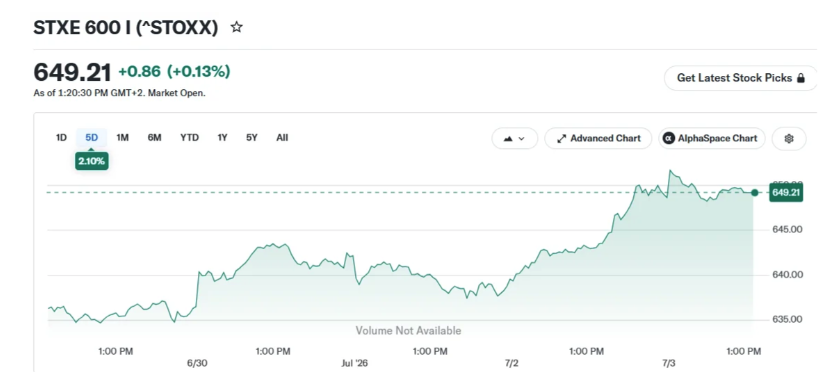Open the Advanced Chart
The height and width of the screenshot is (386, 834).
(x=598, y=138)
